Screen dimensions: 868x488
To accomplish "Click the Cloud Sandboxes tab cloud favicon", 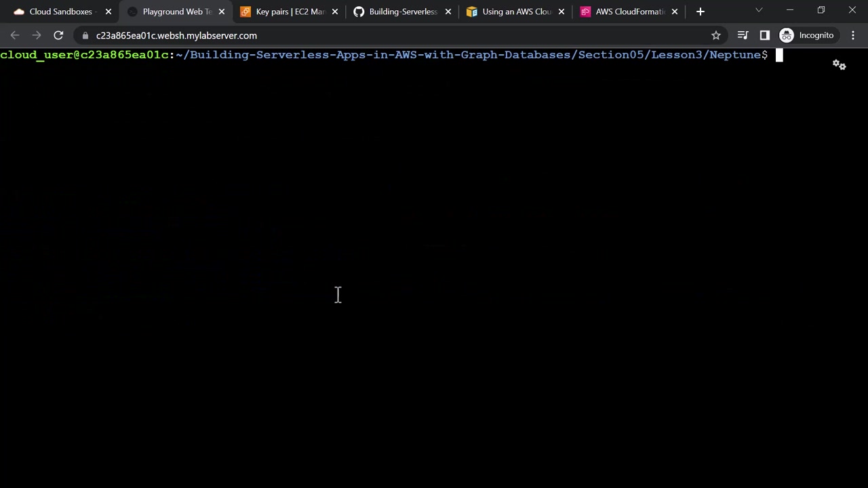I will (x=19, y=12).
